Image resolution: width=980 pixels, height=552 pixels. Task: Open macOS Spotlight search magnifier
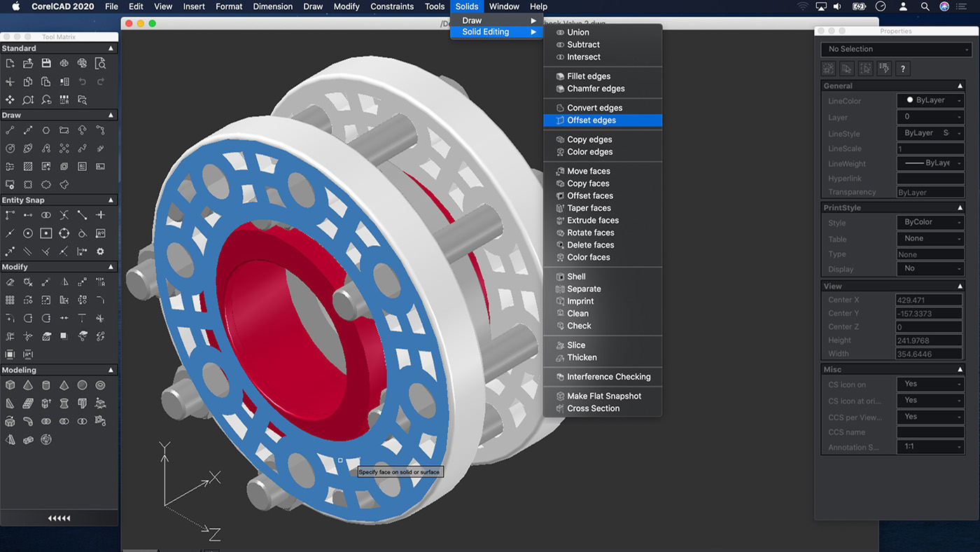coord(925,6)
